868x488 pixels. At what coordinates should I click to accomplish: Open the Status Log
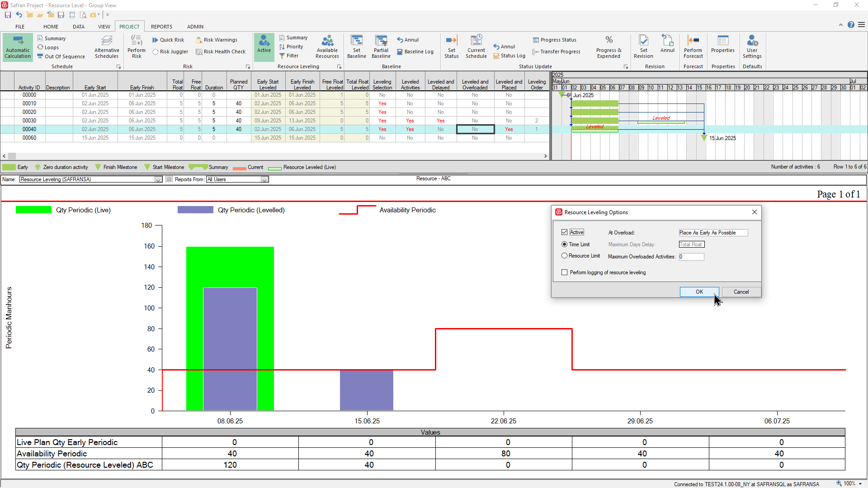[x=509, y=56]
